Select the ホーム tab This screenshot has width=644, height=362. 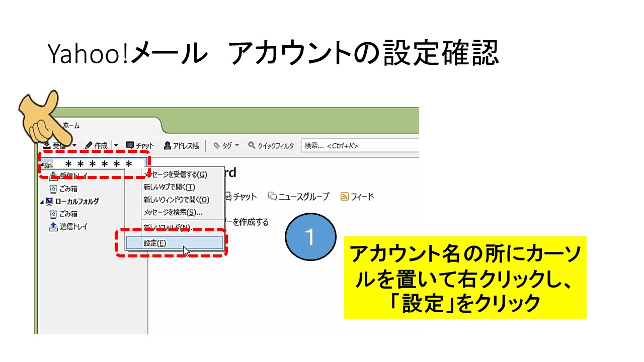tap(71, 126)
